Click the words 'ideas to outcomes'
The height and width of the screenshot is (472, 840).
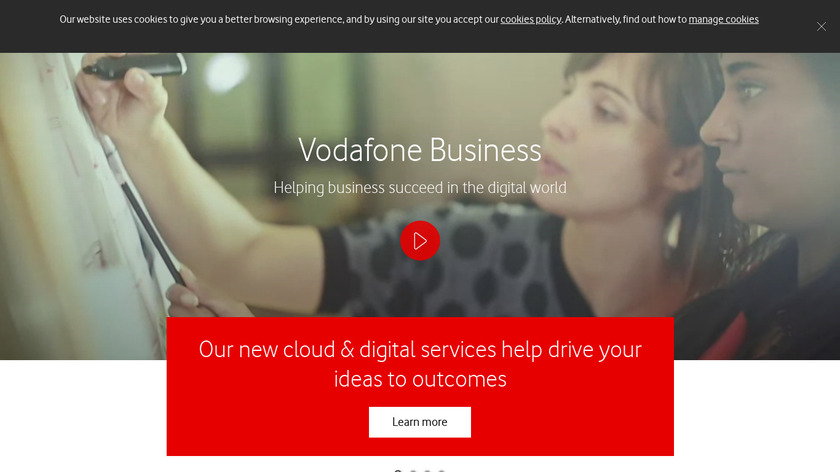[x=420, y=379]
